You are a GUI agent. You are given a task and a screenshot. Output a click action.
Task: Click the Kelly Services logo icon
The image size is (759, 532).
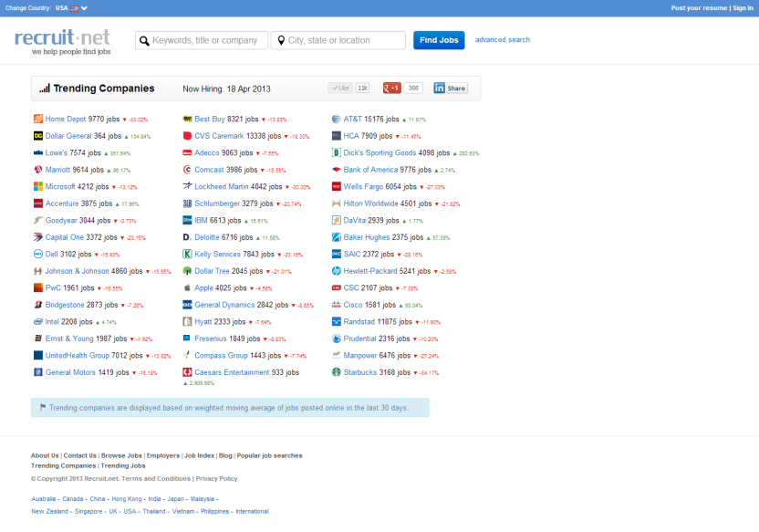tap(187, 255)
